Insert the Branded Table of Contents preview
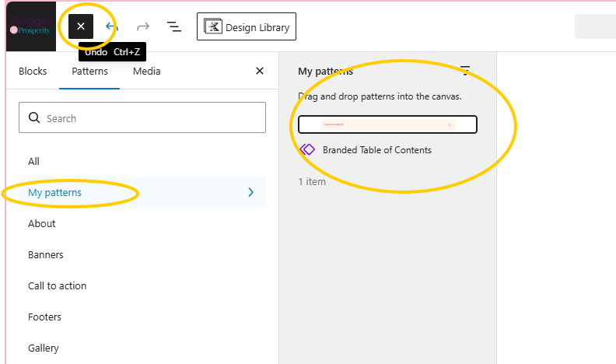 [x=388, y=124]
